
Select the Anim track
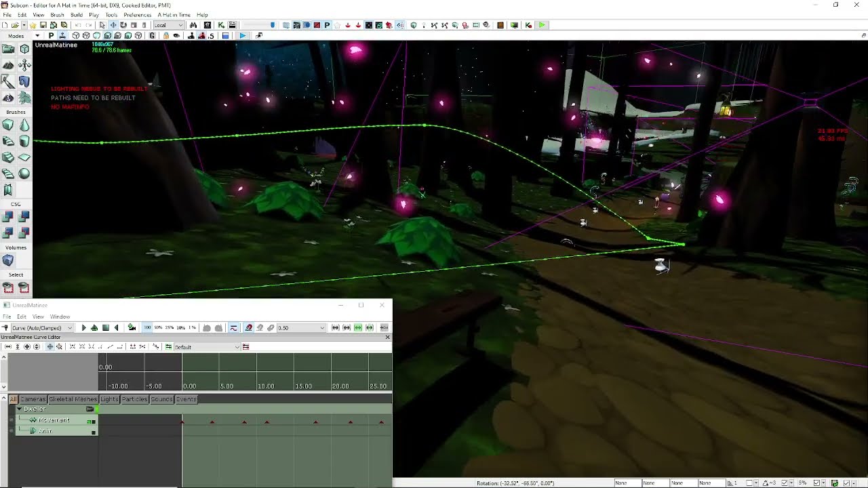click(57, 431)
